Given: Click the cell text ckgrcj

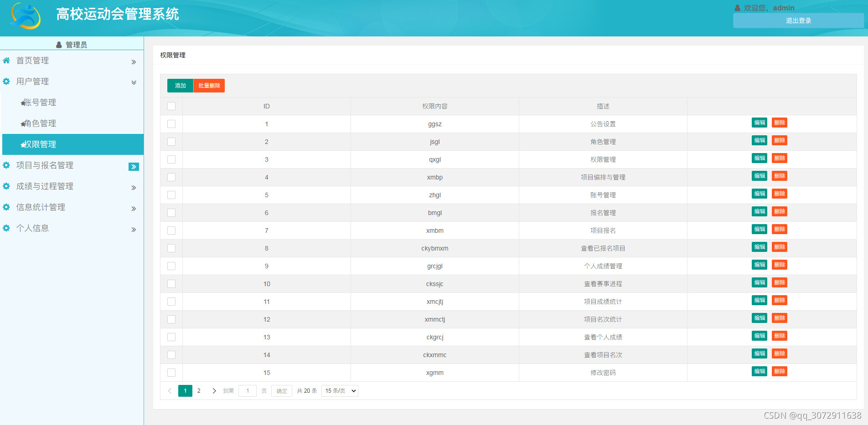Looking at the screenshot, I should [435, 337].
